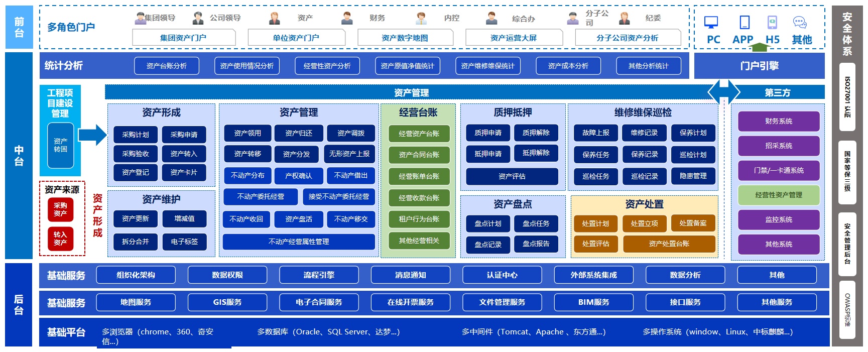Open 资产台账分析 in 统计分析

[x=166, y=66]
